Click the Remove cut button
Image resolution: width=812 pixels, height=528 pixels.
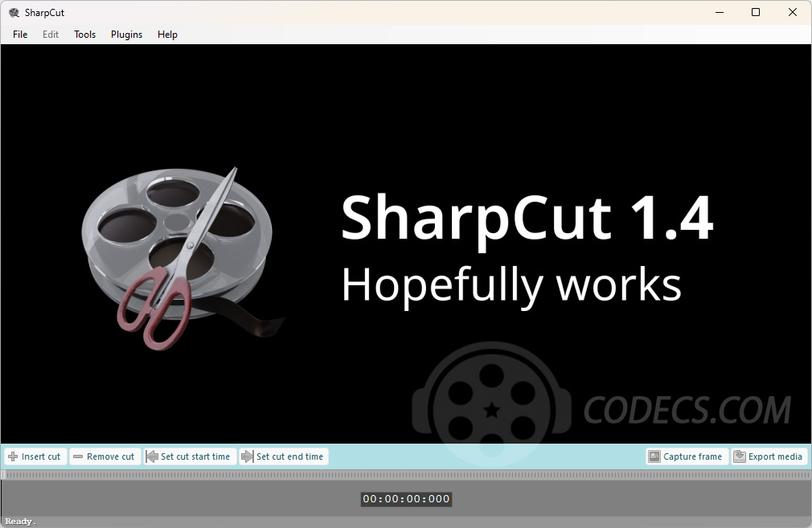pyautogui.click(x=105, y=456)
